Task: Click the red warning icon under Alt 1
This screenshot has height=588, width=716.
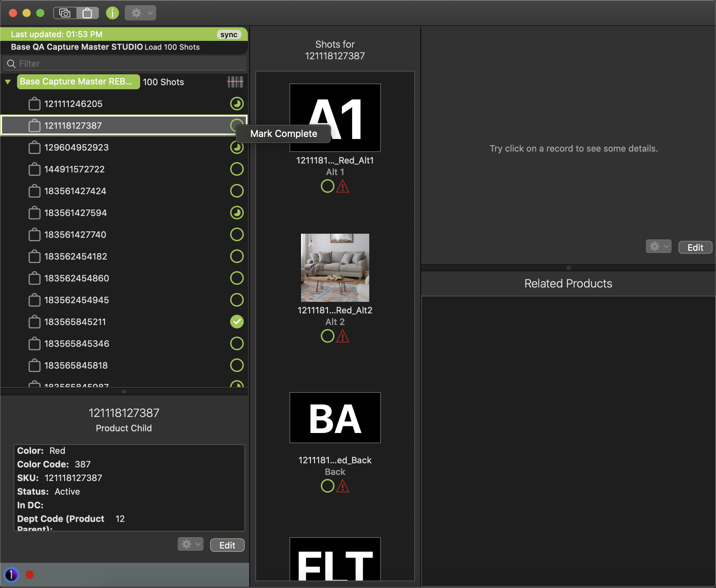Action: [343, 186]
